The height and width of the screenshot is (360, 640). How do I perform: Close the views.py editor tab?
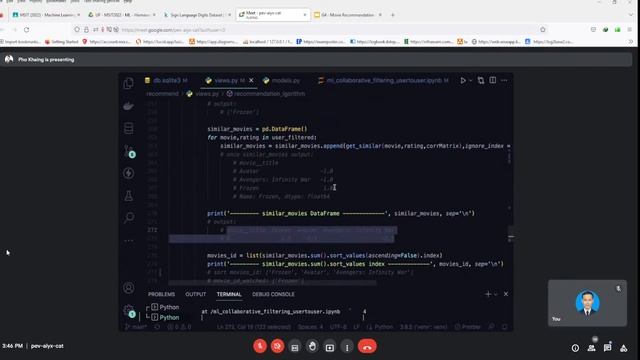251,80
